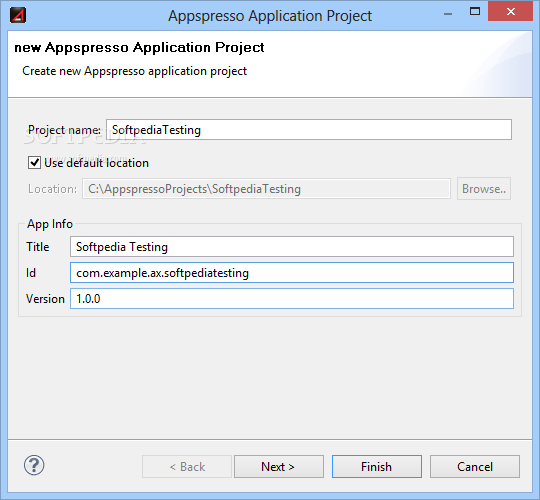Click the Finish button
The image size is (540, 500).
click(377, 467)
